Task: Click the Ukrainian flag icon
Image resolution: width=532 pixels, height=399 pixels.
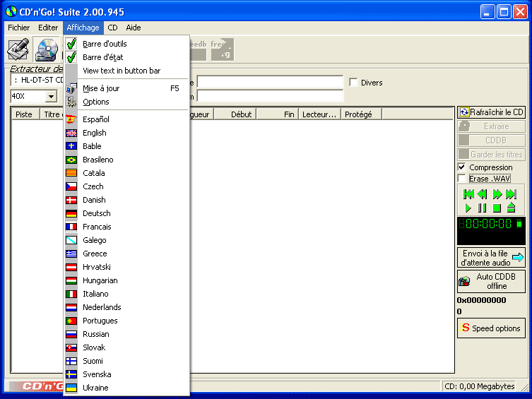Action: tap(71, 388)
